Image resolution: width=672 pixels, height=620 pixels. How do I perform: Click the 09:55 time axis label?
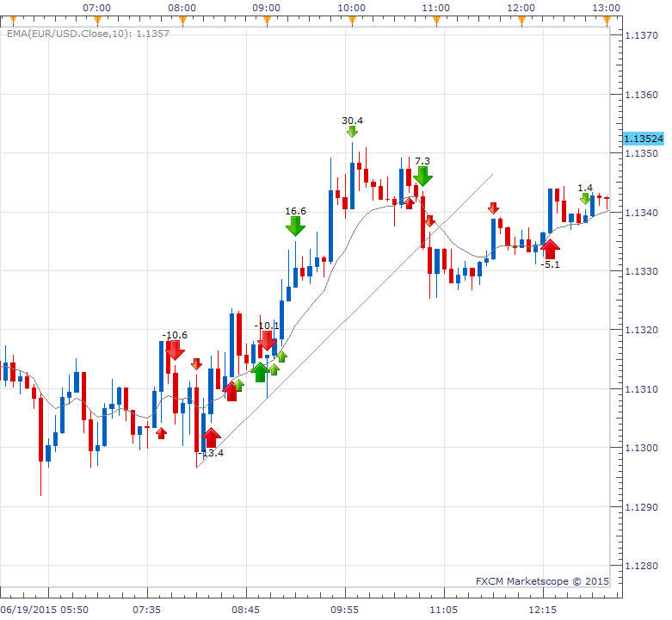point(344,610)
